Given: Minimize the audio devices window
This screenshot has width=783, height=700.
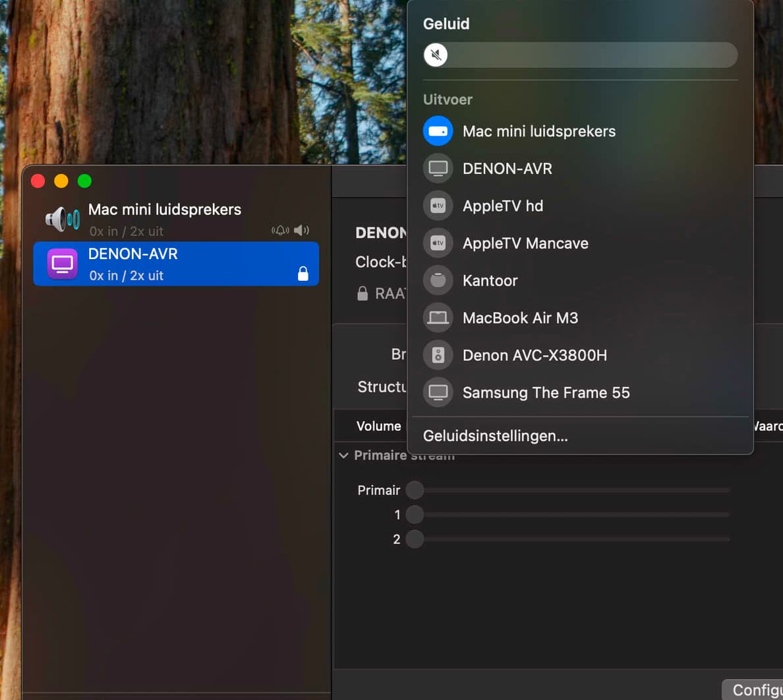Looking at the screenshot, I should tap(61, 181).
